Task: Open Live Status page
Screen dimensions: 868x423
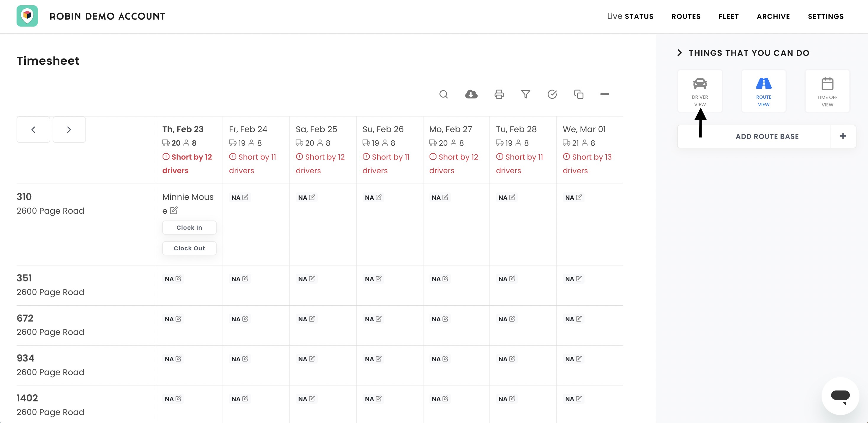Action: coord(630,16)
